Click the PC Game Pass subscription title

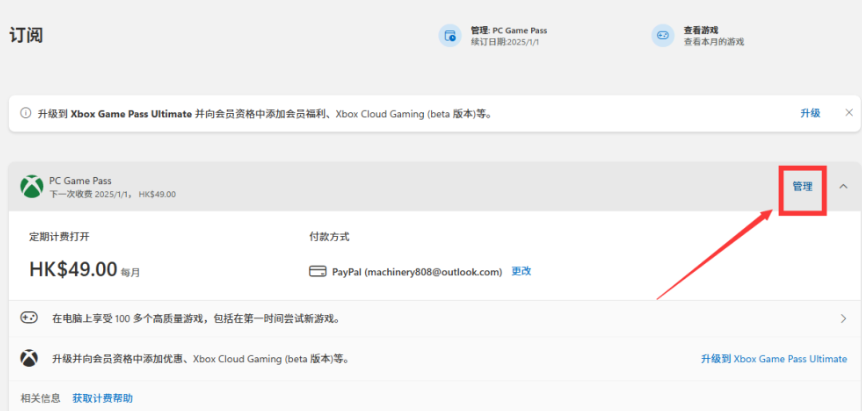(80, 181)
